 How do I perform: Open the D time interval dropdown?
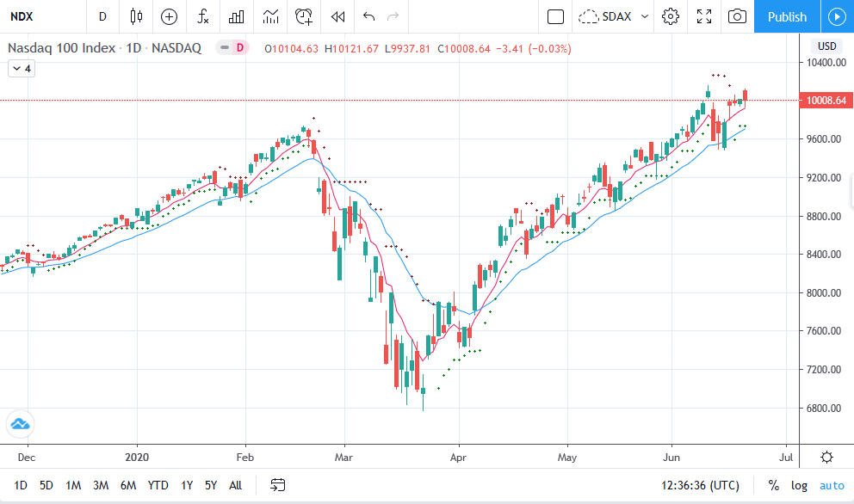pyautogui.click(x=102, y=16)
